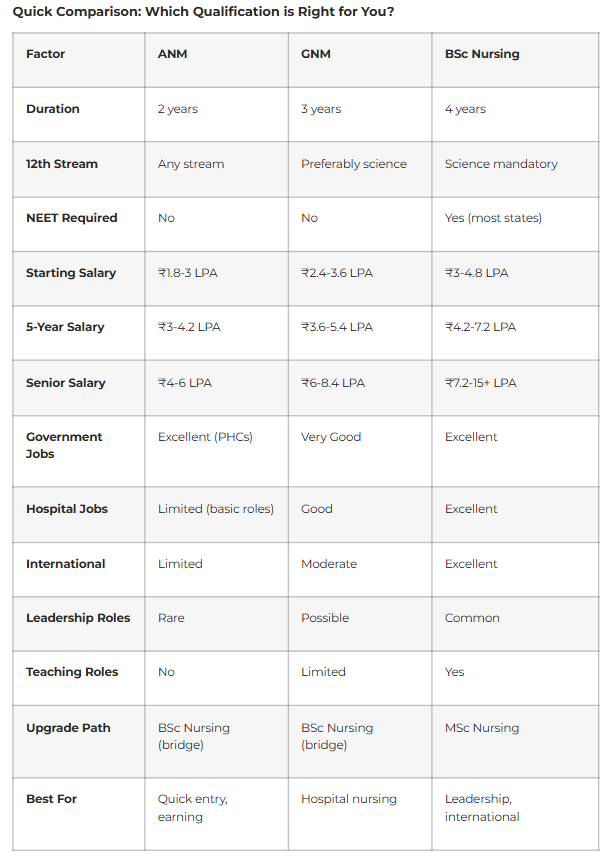Select the Factor header cell
This screenshot has height=857, width=612.
click(44, 54)
